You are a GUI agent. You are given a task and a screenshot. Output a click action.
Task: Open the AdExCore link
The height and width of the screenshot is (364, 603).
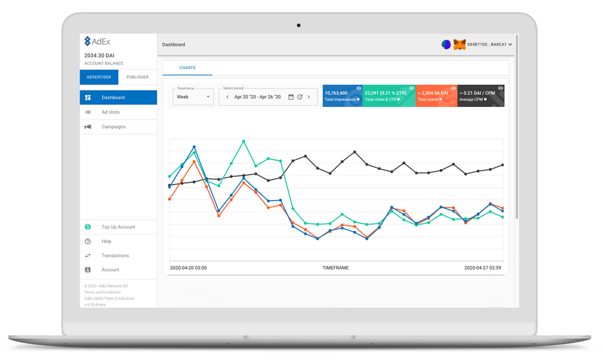click(126, 299)
